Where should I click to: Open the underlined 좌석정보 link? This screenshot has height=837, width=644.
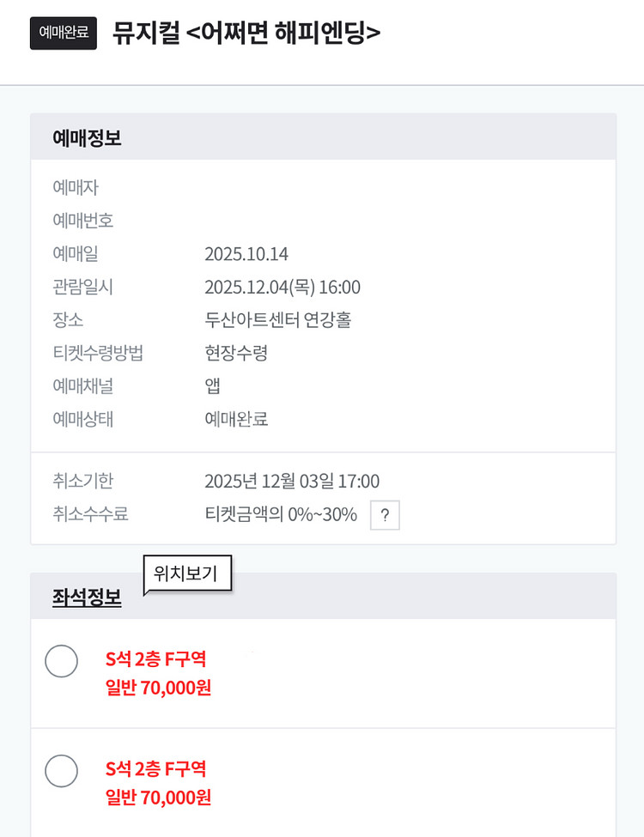pyautogui.click(x=87, y=597)
